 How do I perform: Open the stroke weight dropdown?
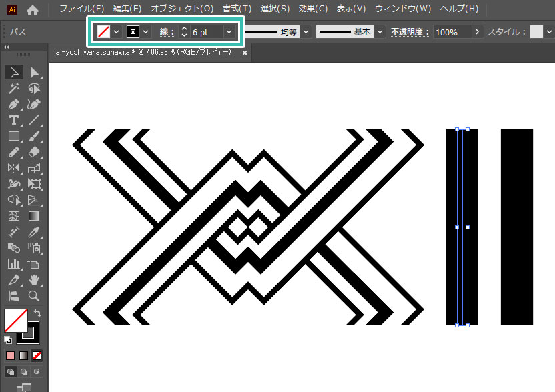(229, 32)
